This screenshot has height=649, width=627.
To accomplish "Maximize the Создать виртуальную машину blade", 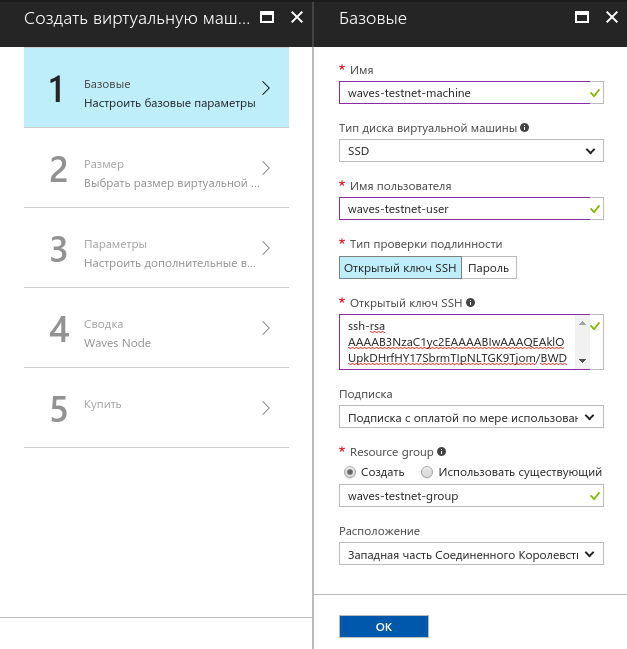I will click(x=266, y=18).
